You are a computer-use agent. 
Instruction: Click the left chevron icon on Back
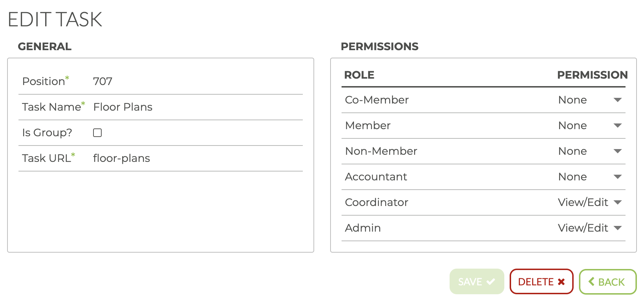[591, 282]
